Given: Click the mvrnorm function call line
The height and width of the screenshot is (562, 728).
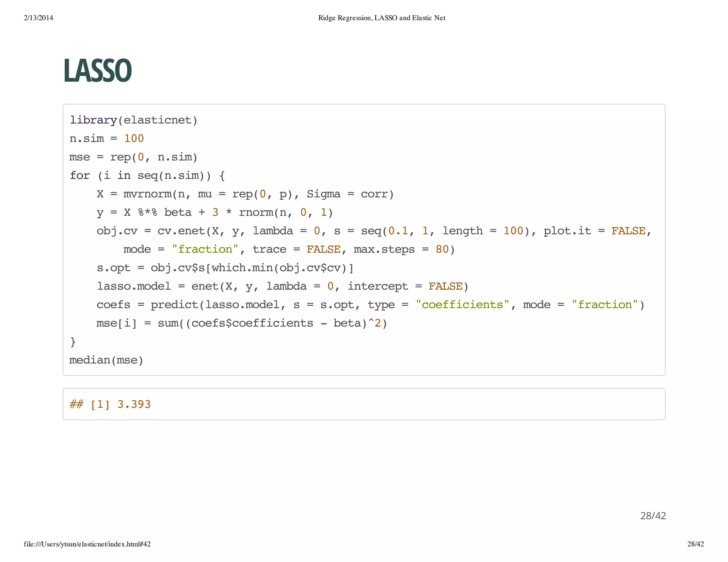Looking at the screenshot, I should [245, 194].
